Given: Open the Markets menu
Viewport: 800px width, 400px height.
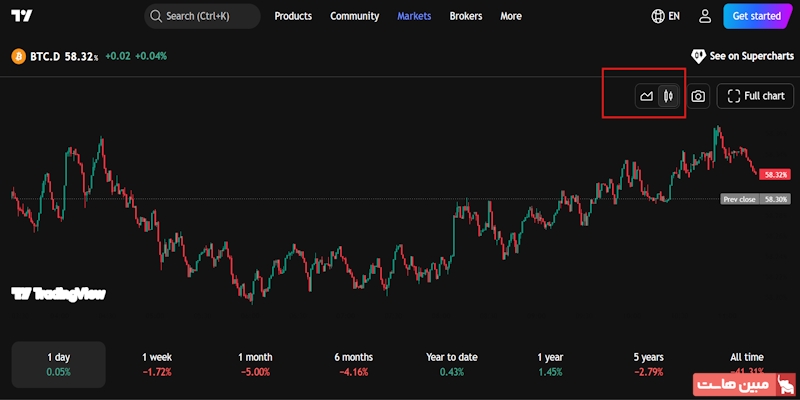Looking at the screenshot, I should click(x=414, y=16).
